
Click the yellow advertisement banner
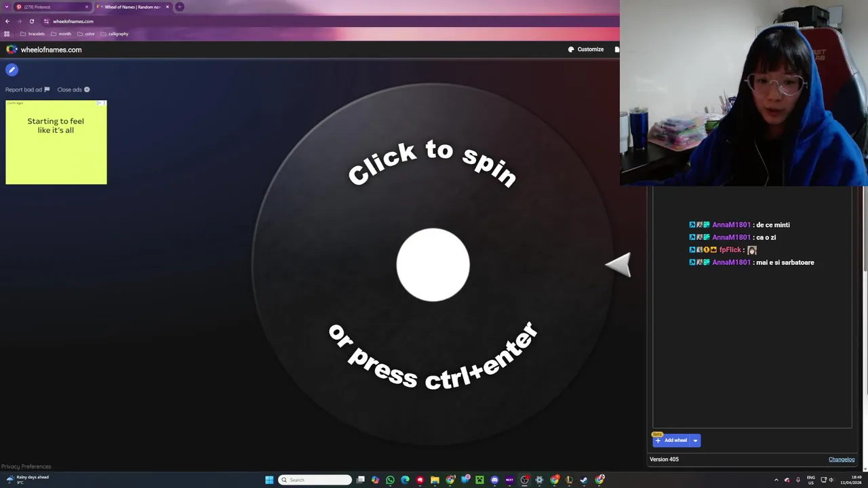[56, 142]
